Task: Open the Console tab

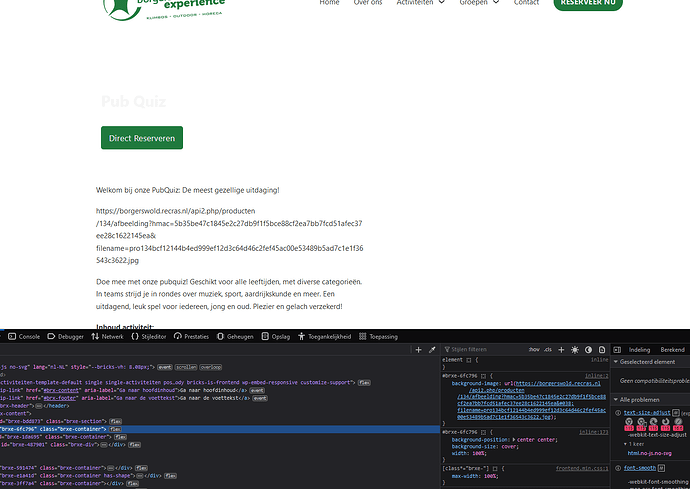Action: coord(24,337)
